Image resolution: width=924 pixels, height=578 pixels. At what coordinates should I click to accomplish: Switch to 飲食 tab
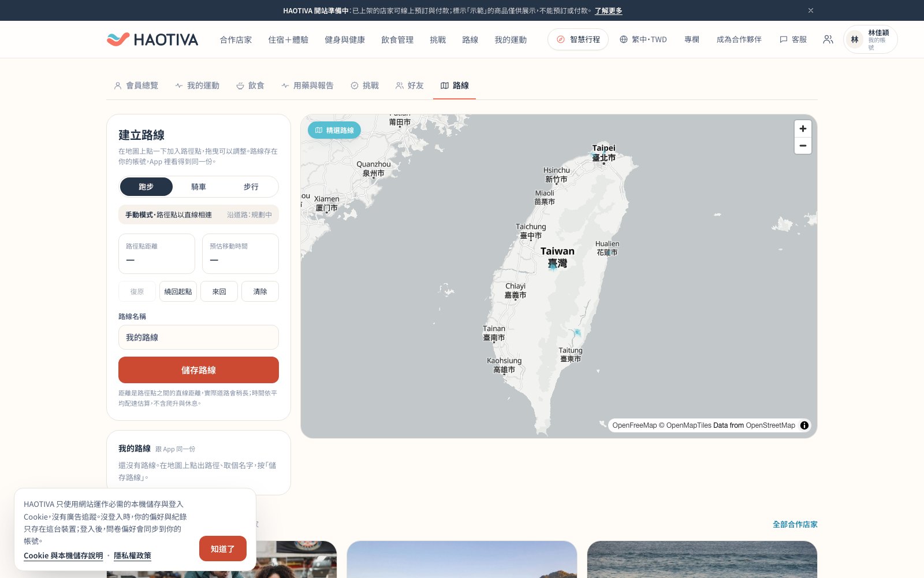tap(250, 86)
